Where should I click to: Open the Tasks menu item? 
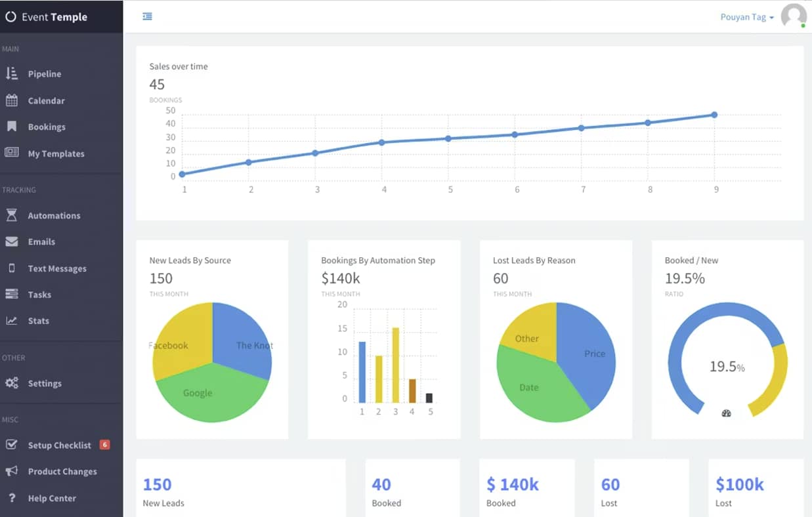[39, 295]
